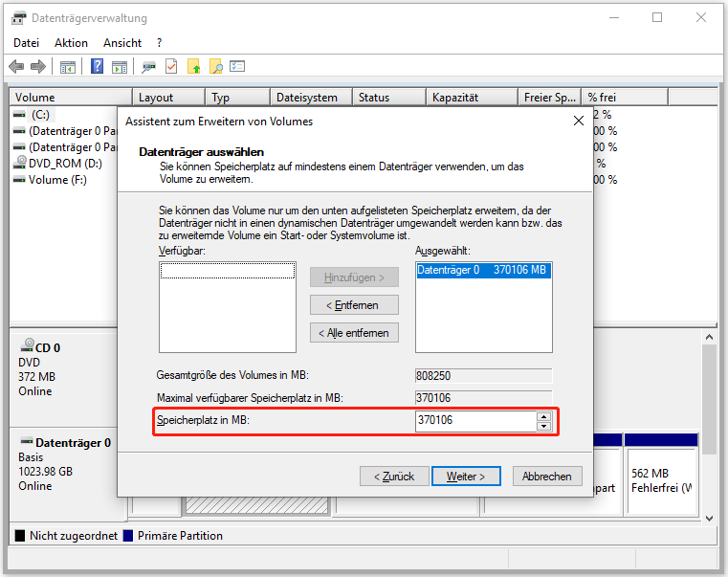
Task: Sort by Kapazität column header
Action: tap(472, 98)
